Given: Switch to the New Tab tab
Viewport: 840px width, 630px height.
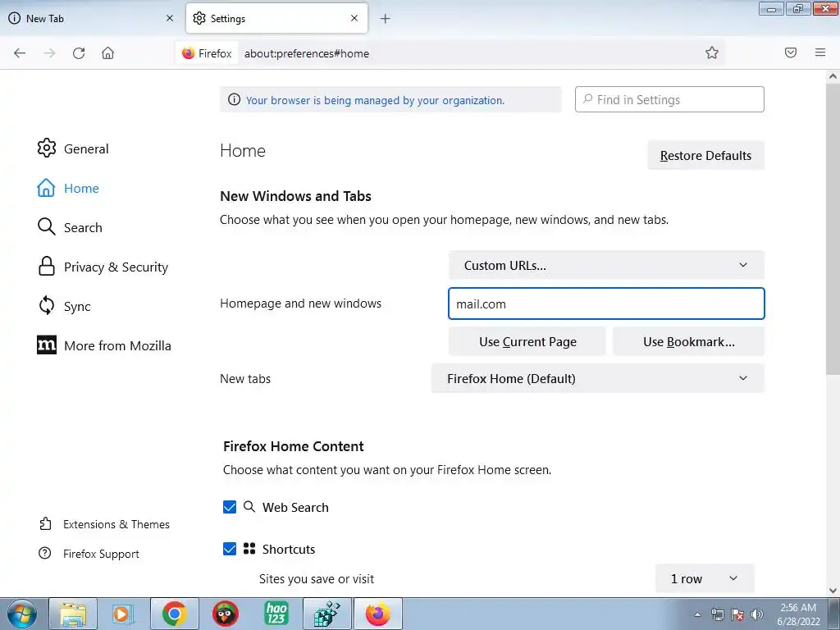Looking at the screenshot, I should (91, 18).
